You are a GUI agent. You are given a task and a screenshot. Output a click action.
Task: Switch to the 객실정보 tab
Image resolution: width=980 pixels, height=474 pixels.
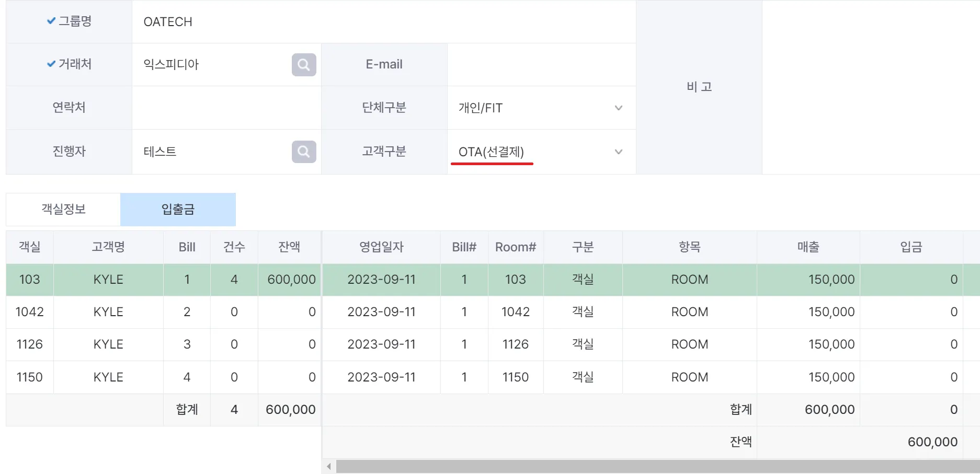pyautogui.click(x=63, y=210)
